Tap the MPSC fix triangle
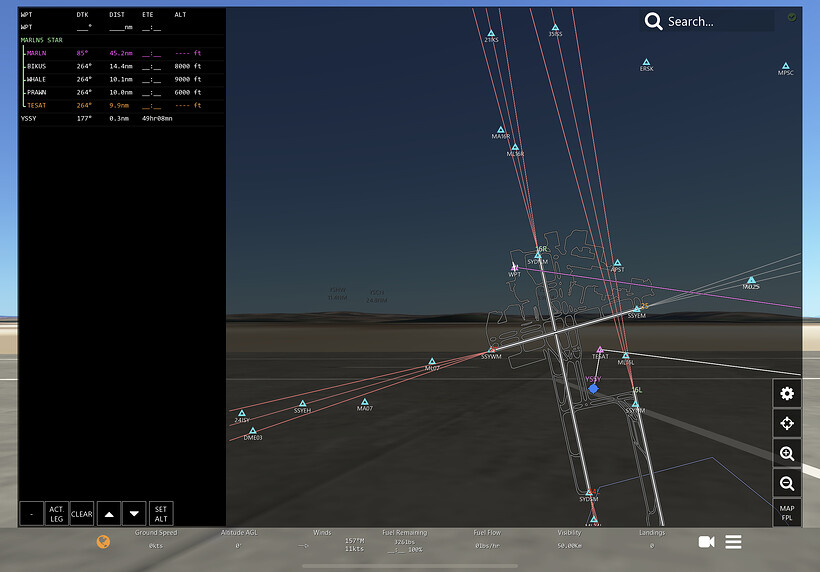 [785, 66]
